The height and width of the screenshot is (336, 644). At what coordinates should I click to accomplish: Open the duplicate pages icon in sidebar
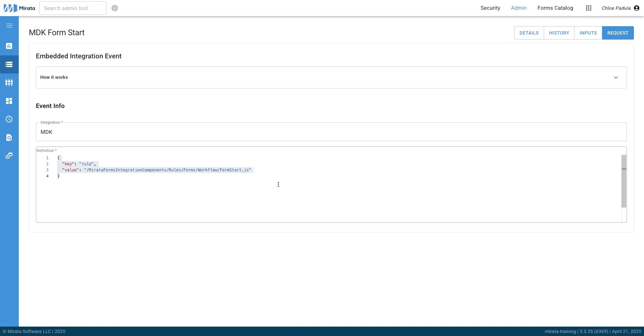(9, 155)
